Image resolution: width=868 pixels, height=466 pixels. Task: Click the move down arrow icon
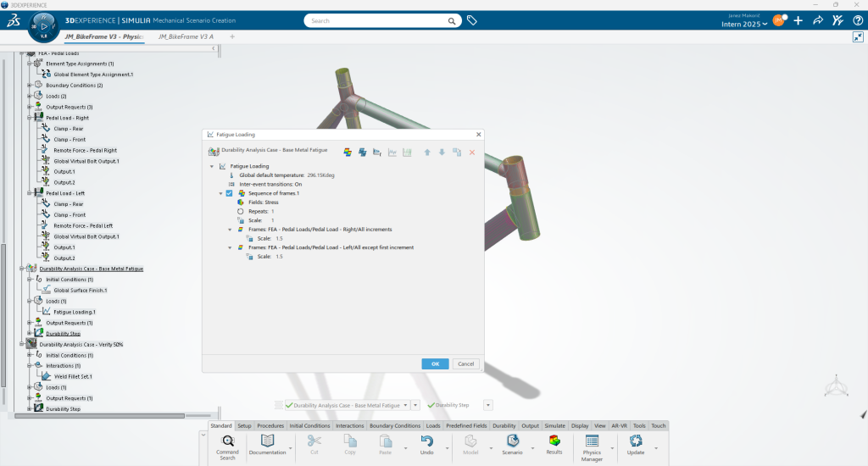(442, 153)
